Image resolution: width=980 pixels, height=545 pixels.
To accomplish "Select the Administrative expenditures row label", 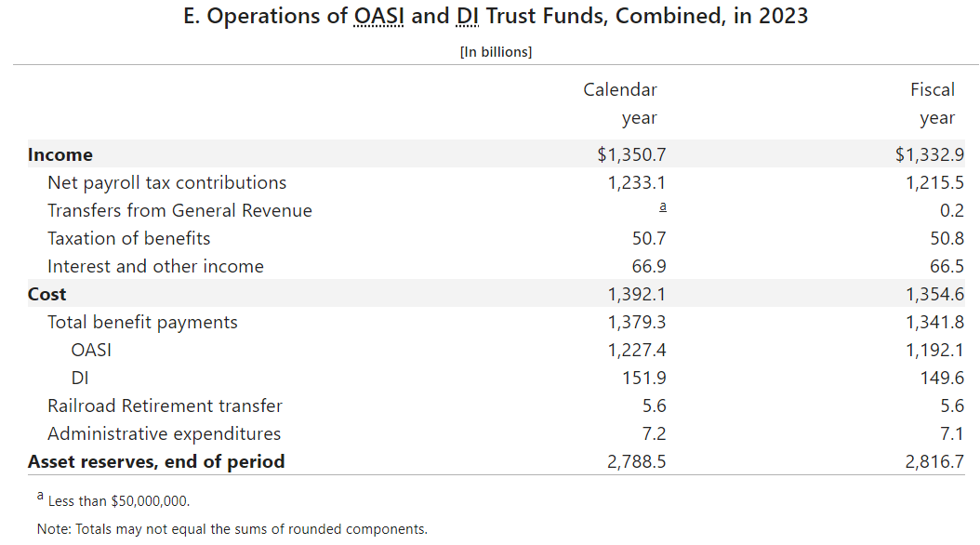I will pyautogui.click(x=164, y=433).
